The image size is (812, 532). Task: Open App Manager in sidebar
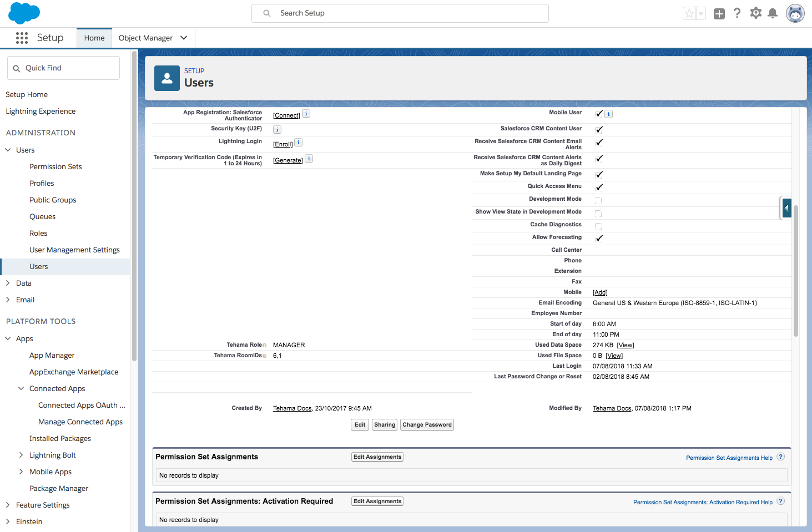(x=52, y=355)
